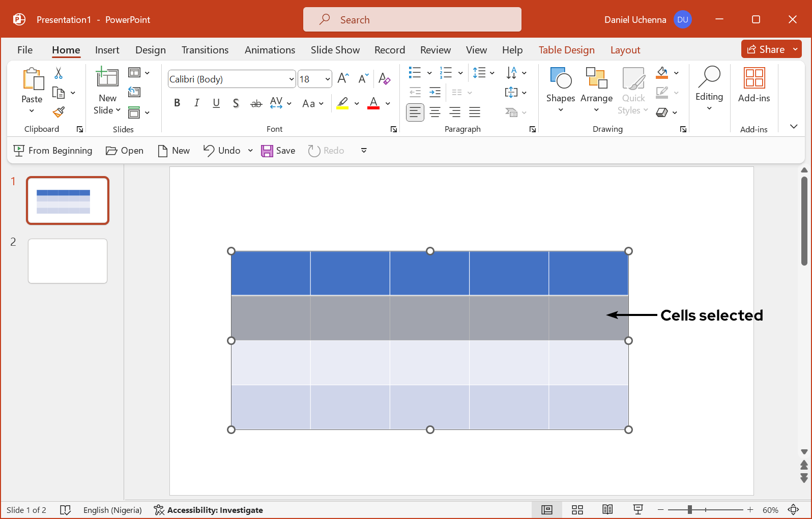Expand the font name dropdown
The height and width of the screenshot is (519, 812).
point(292,79)
